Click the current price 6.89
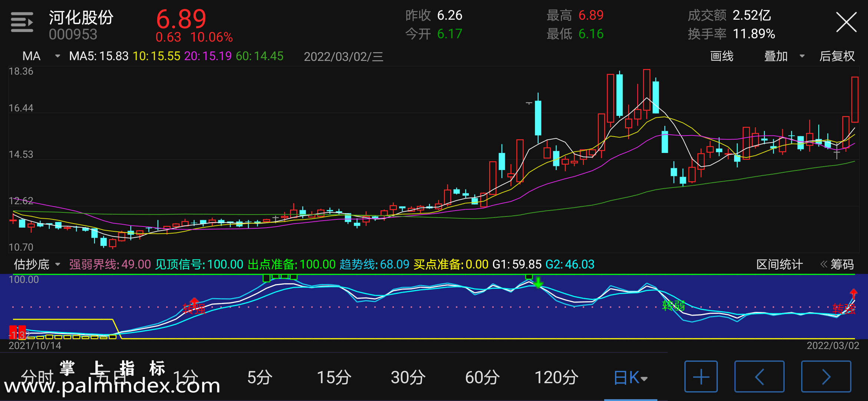Viewport: 868px width, 401px height. [181, 19]
